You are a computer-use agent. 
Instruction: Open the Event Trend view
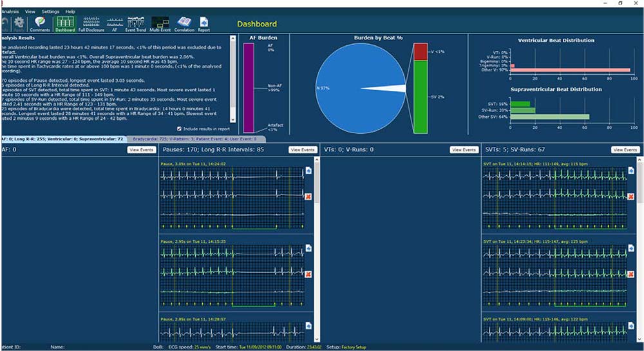[x=135, y=24]
